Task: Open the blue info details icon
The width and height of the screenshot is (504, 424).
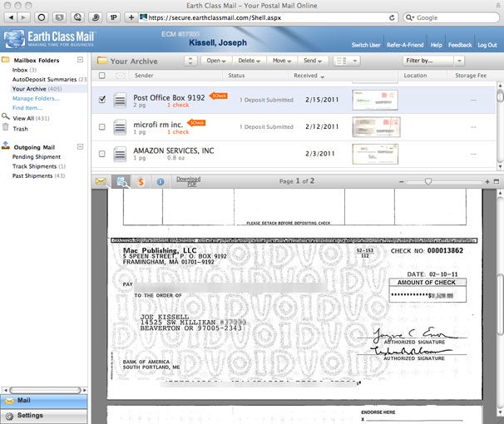Action: (x=161, y=182)
